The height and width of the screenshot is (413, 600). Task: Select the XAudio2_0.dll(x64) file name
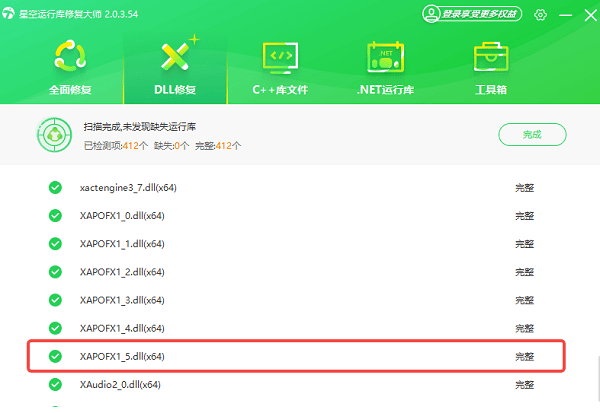pos(120,384)
